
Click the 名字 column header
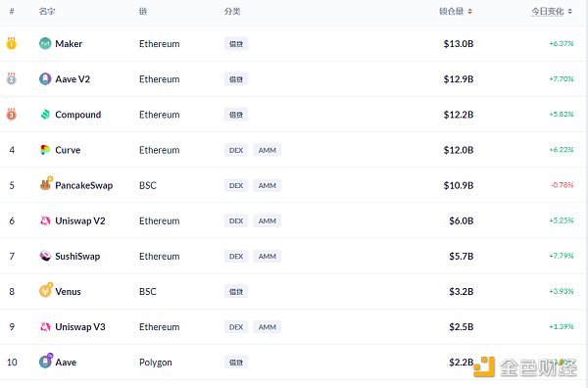[x=47, y=11]
